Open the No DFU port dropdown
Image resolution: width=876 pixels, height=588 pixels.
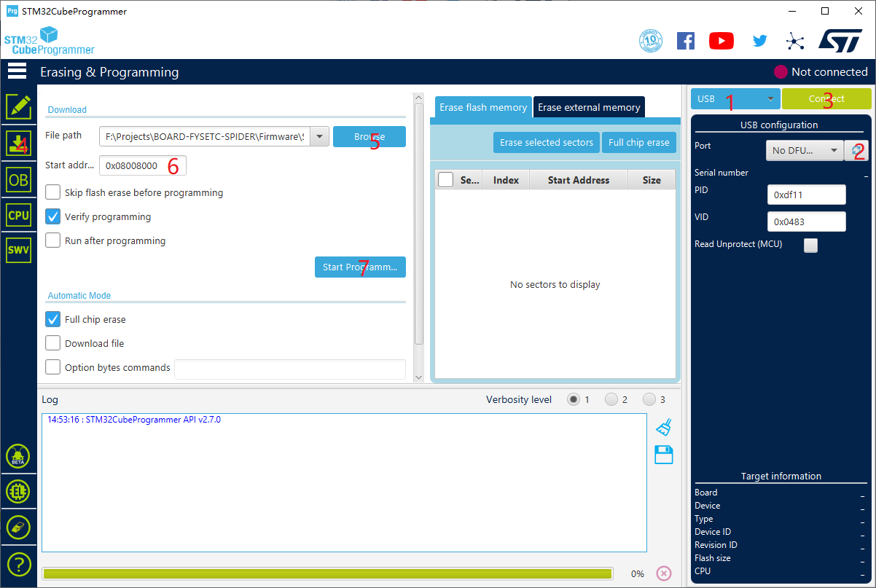[x=805, y=150]
